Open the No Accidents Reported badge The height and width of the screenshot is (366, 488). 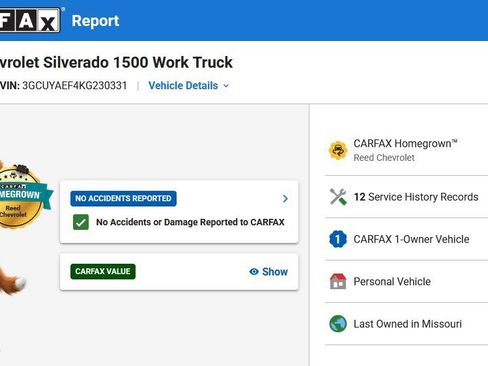pos(123,198)
